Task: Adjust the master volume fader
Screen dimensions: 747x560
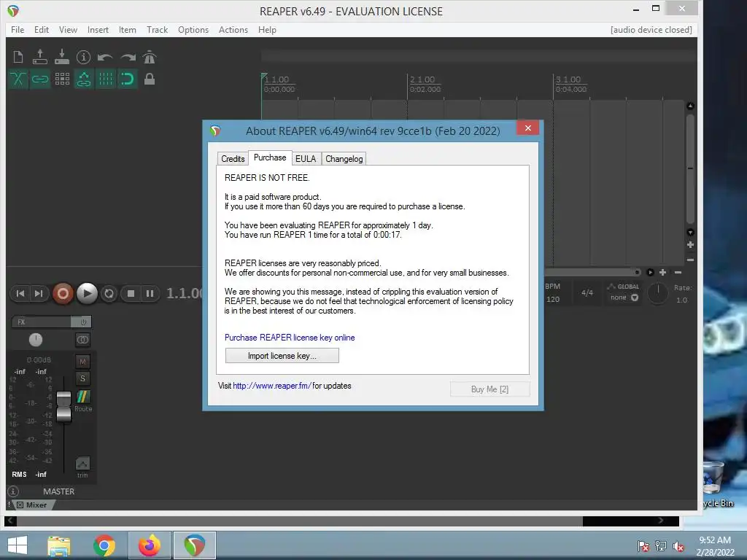Action: pyautogui.click(x=63, y=405)
